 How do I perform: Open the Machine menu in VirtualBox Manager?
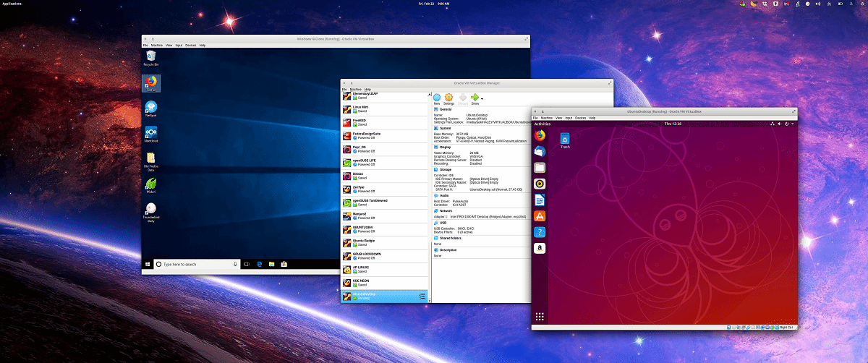pos(355,89)
